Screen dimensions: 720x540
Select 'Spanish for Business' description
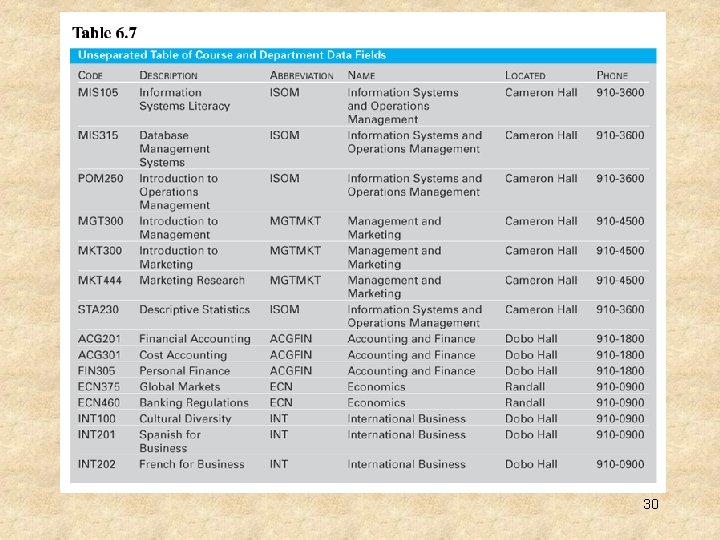(x=170, y=441)
